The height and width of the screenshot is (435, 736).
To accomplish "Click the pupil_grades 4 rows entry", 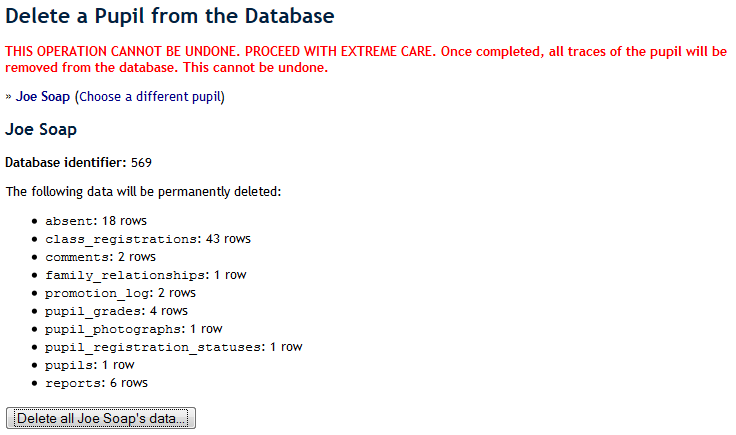I will point(116,311).
